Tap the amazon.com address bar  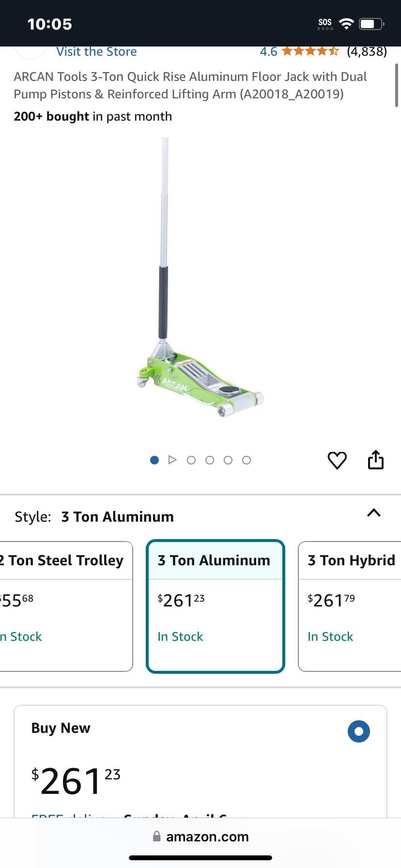(x=200, y=837)
